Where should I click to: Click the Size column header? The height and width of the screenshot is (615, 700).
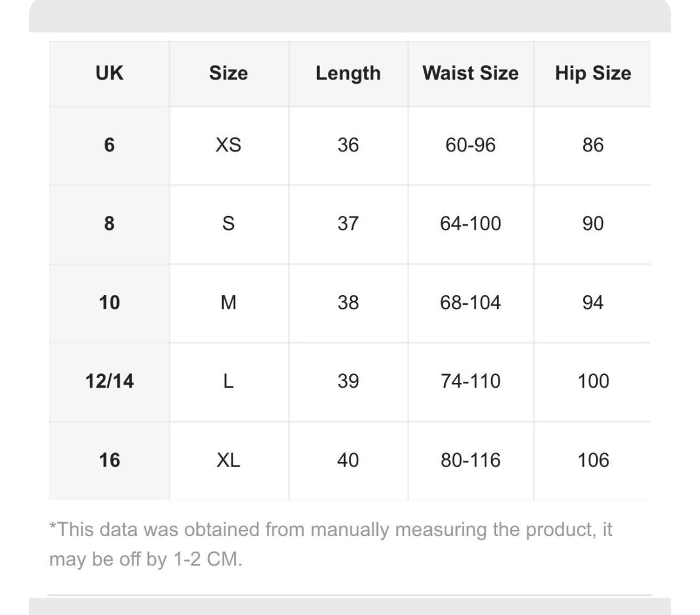point(228,74)
